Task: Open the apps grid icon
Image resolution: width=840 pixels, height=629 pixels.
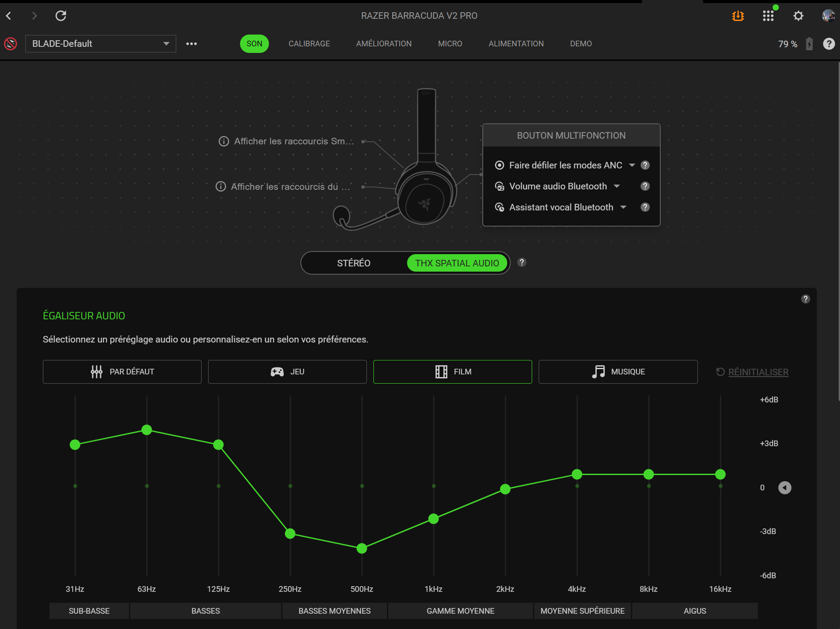Action: 768,16
